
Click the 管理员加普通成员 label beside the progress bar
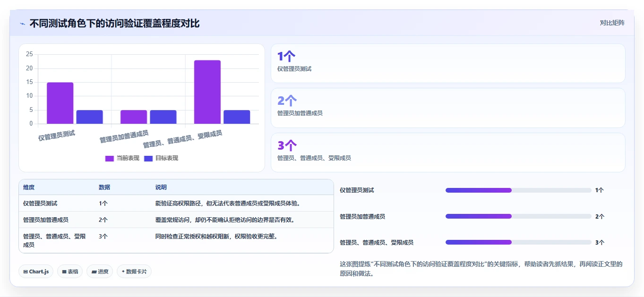[x=362, y=216]
